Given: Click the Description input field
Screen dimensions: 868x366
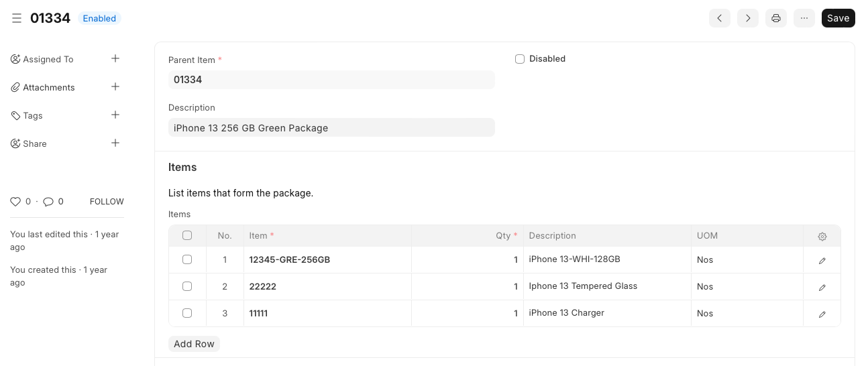Looking at the screenshot, I should click(x=331, y=128).
